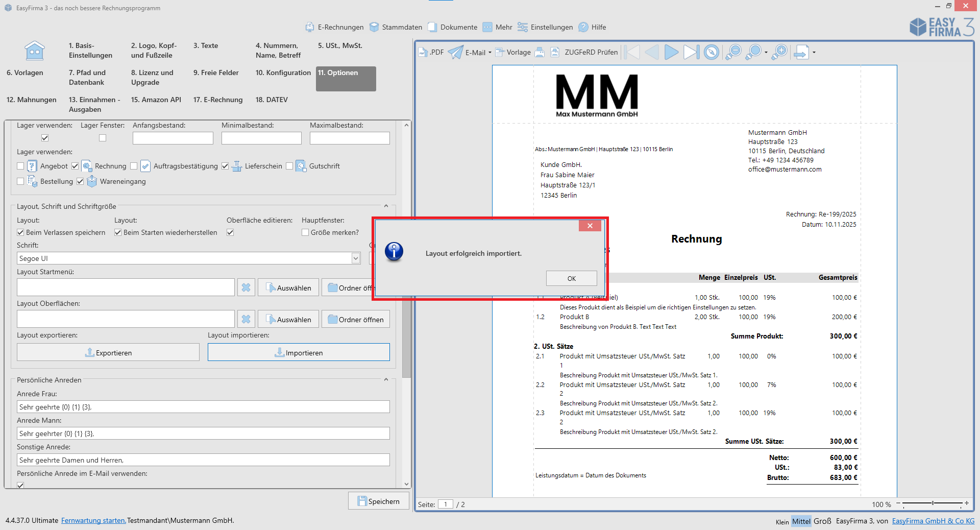This screenshot has height=530, width=980.
Task: Click the home icon in the settings navigation
Action: [x=34, y=51]
